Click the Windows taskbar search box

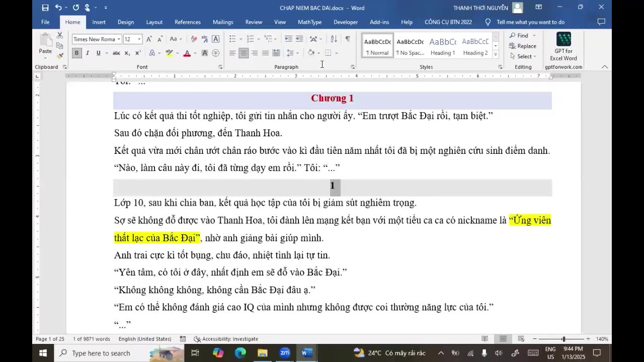tap(101, 353)
